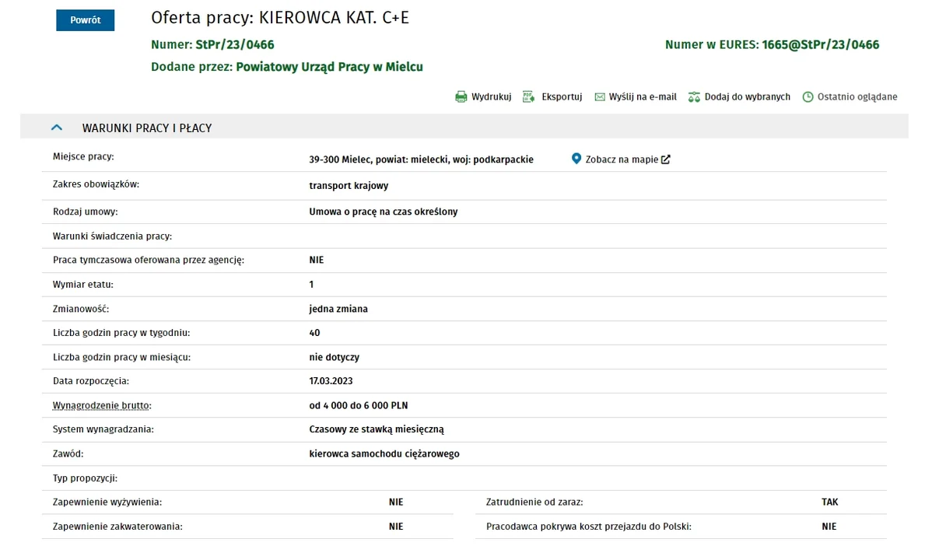
Task: Click the offer number StPr/23/0466
Action: click(x=235, y=45)
